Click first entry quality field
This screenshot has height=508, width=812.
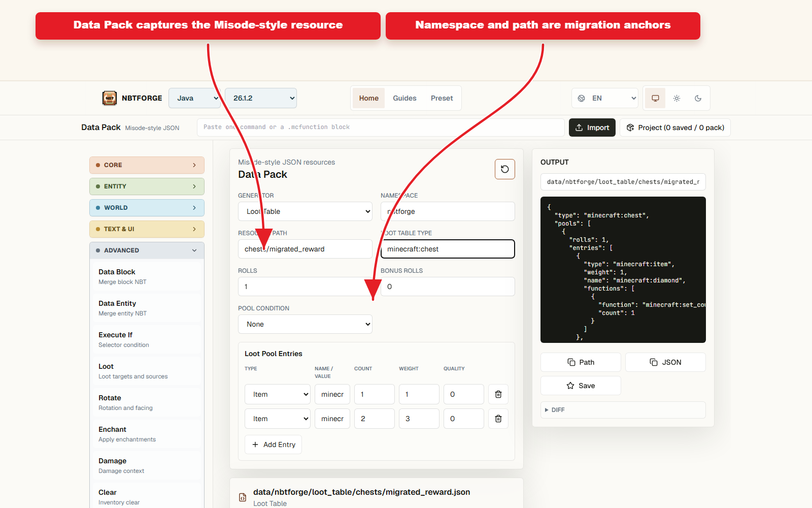[x=464, y=394]
